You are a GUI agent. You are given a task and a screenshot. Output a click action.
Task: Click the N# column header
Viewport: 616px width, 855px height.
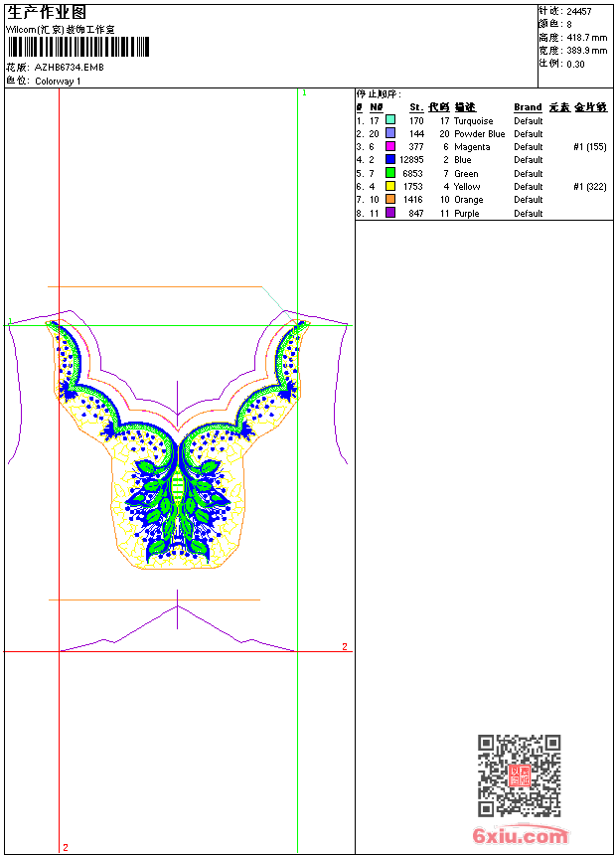(376, 107)
